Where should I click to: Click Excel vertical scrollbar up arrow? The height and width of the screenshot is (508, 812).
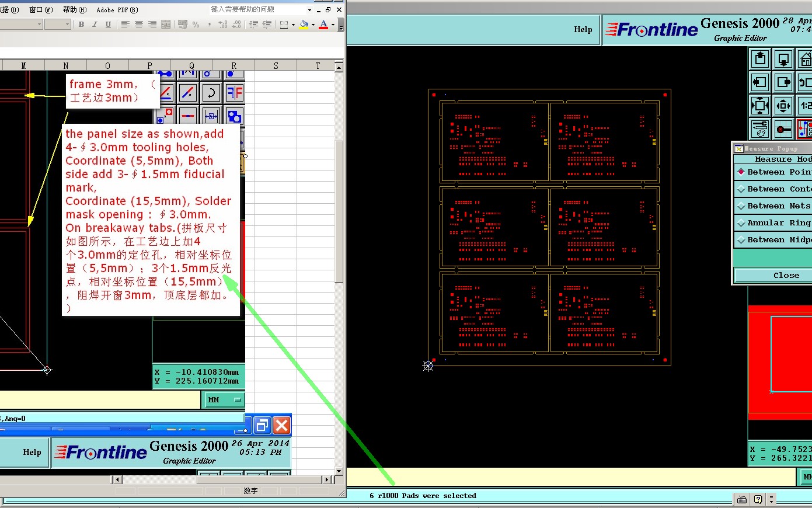coord(339,67)
